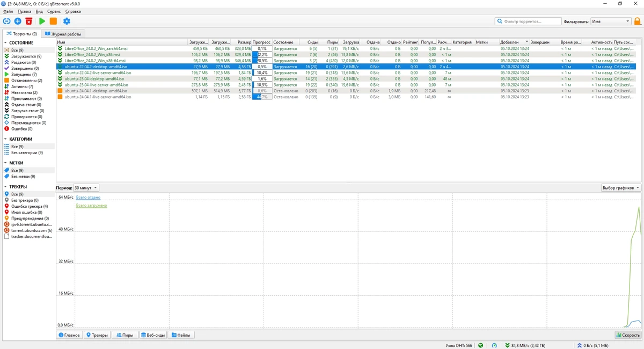644x349 pixels.
Task: Click the Фильтр торрентов search field
Action: click(x=528, y=21)
